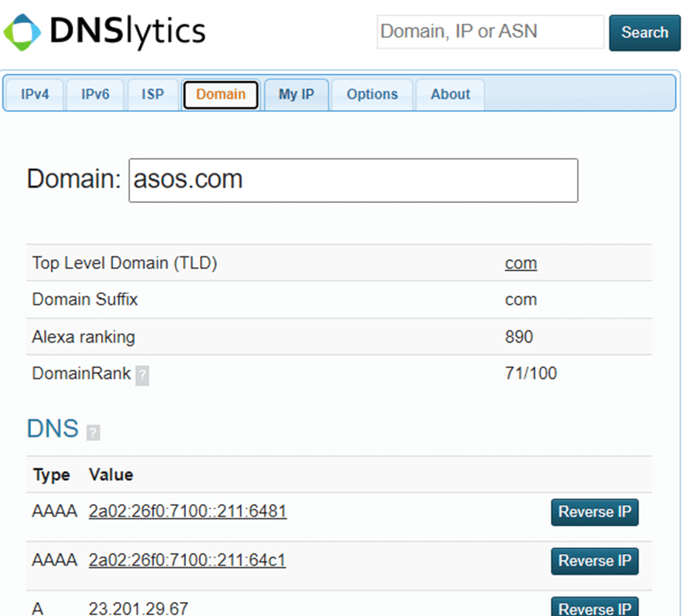Click the Domain field containing asos.com
The image size is (698, 616).
click(354, 180)
